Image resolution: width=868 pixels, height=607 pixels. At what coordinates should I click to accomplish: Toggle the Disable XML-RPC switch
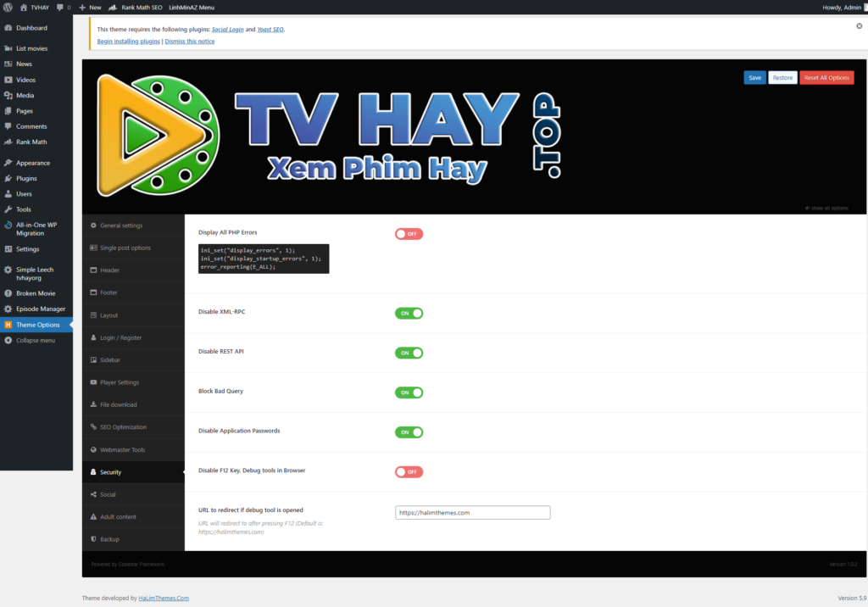point(409,313)
